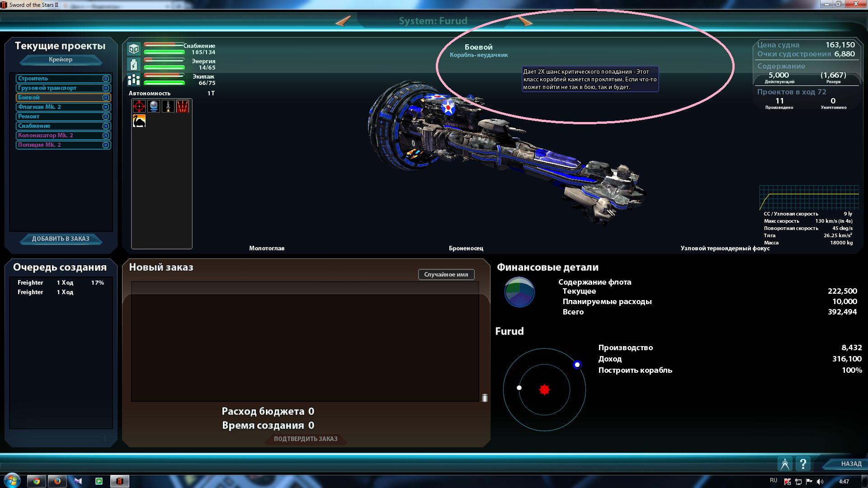
Task: Select the Грузовой транспорт project
Action: tap(63, 88)
